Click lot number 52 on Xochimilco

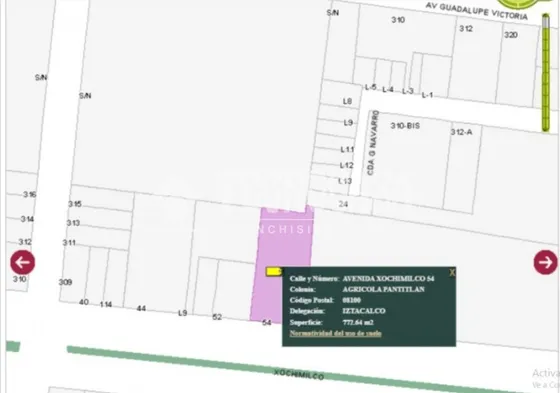tap(217, 317)
